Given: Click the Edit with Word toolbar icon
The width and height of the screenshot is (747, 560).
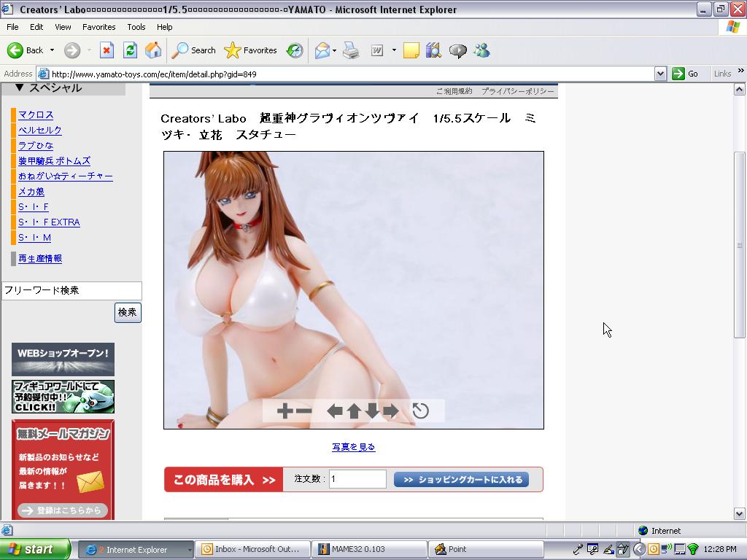Looking at the screenshot, I should click(x=377, y=50).
